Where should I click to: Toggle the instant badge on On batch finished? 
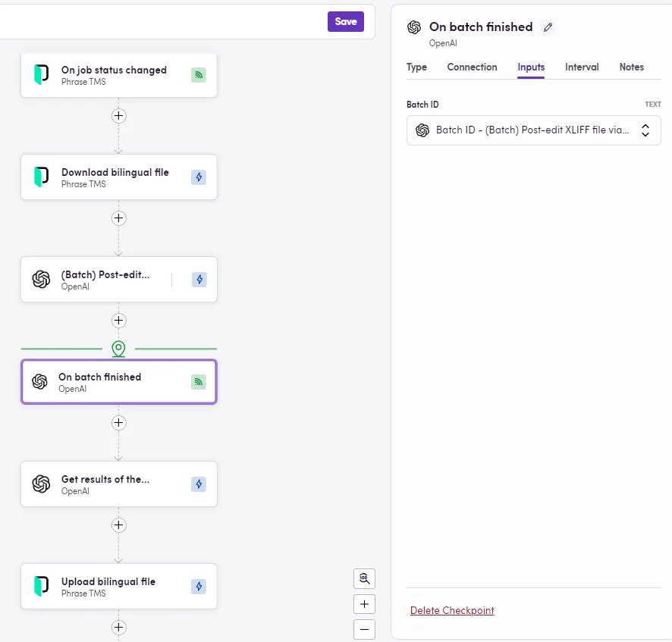[198, 382]
